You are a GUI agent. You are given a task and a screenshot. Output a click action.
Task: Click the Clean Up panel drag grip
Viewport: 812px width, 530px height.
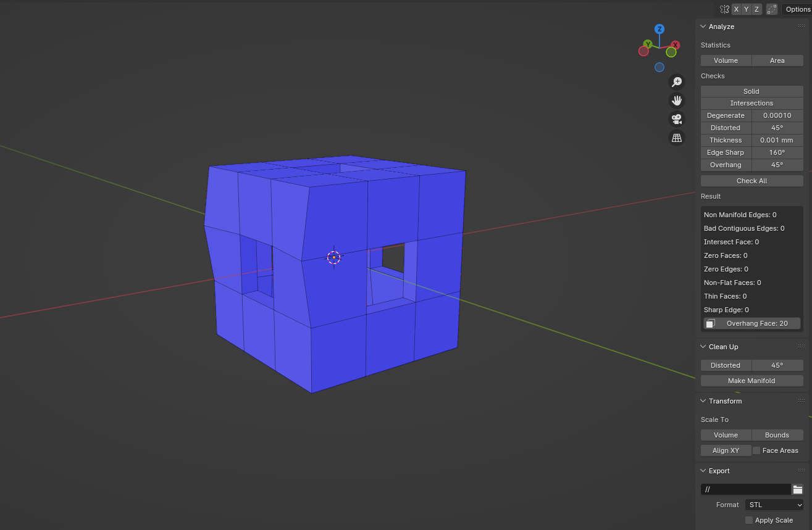802,347
